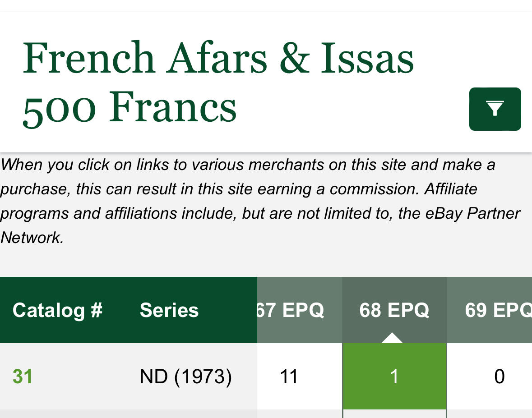
Task: Select the 0 count under 69 EPQ
Action: click(499, 377)
